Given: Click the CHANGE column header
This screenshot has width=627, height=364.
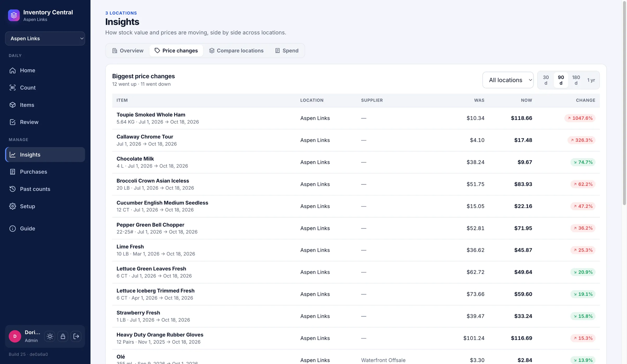Looking at the screenshot, I should click(x=585, y=100).
